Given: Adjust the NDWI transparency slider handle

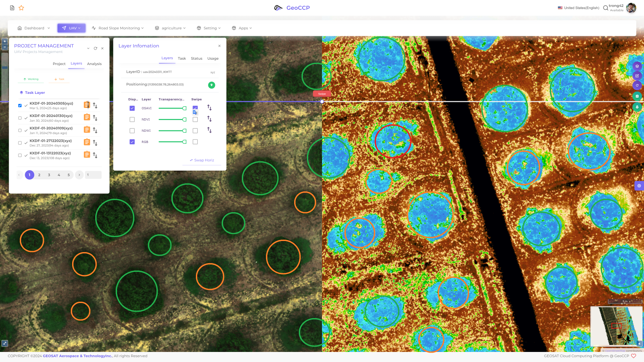Looking at the screenshot, I should 184,131.
